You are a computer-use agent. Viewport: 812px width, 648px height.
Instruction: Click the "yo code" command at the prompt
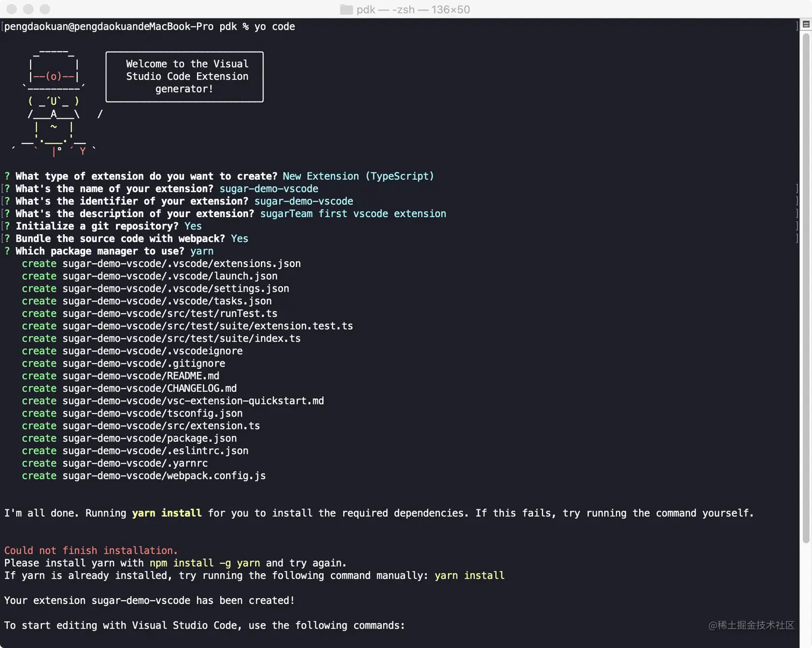click(274, 26)
